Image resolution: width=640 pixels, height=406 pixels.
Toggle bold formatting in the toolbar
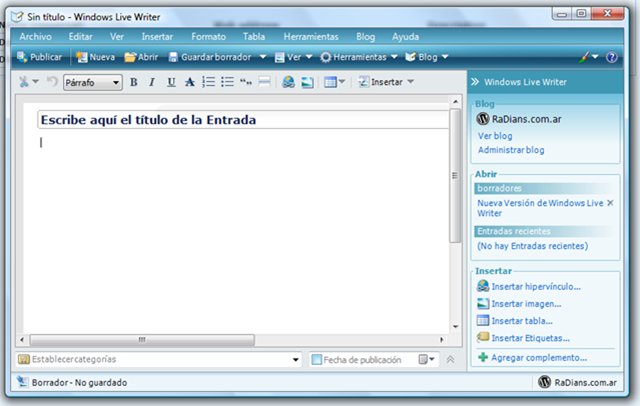[x=134, y=83]
